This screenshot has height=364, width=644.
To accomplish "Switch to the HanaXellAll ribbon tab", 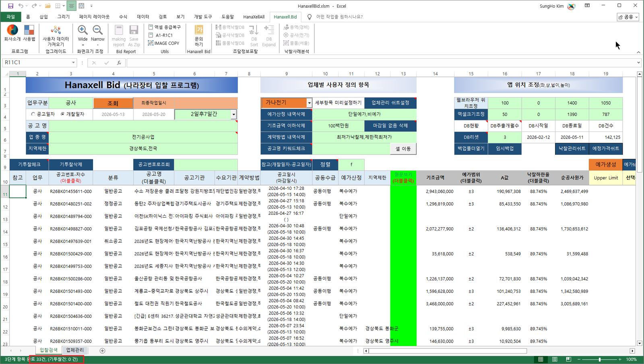I will point(254,17).
